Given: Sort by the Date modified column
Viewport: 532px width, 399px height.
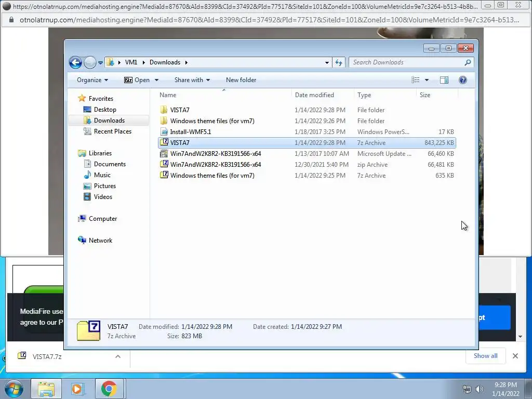Looking at the screenshot, I should tap(323, 95).
